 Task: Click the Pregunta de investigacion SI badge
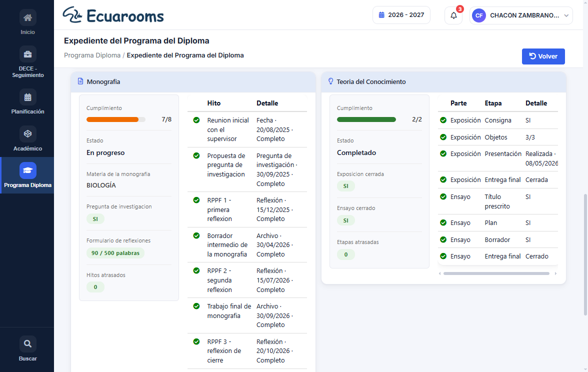pyautogui.click(x=95, y=219)
